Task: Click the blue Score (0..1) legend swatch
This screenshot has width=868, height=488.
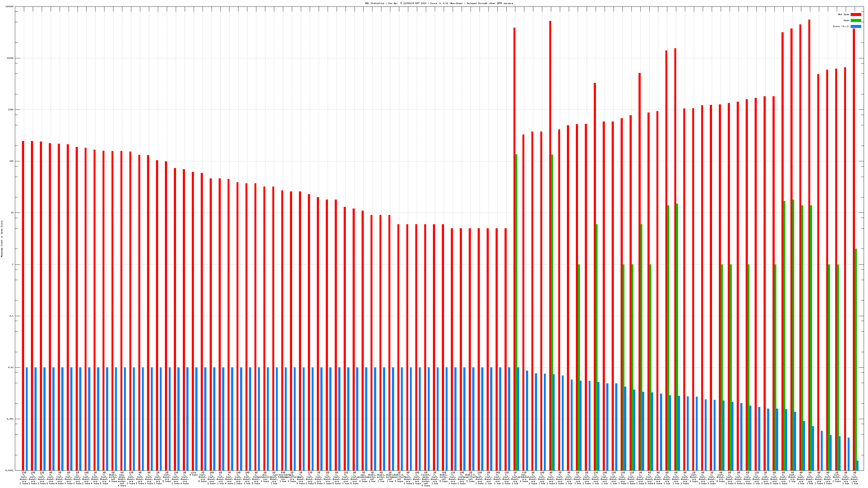Action: pyautogui.click(x=856, y=26)
